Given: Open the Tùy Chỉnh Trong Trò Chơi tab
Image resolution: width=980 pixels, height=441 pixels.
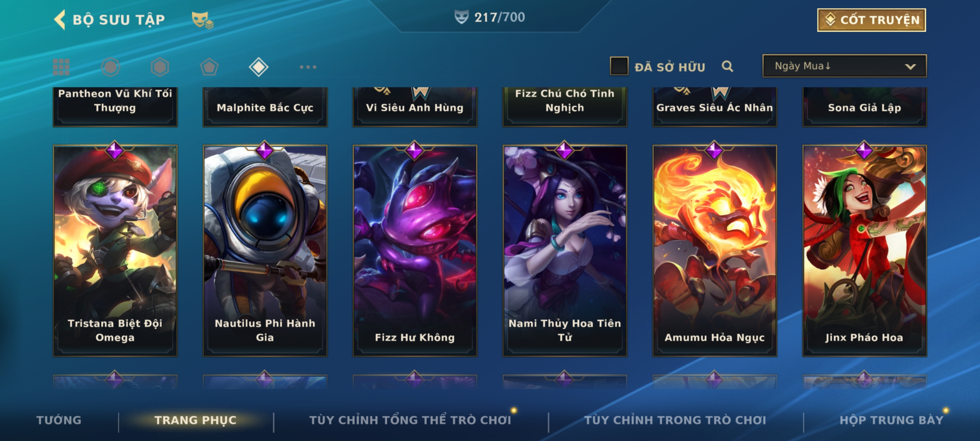Looking at the screenshot, I should (675, 420).
